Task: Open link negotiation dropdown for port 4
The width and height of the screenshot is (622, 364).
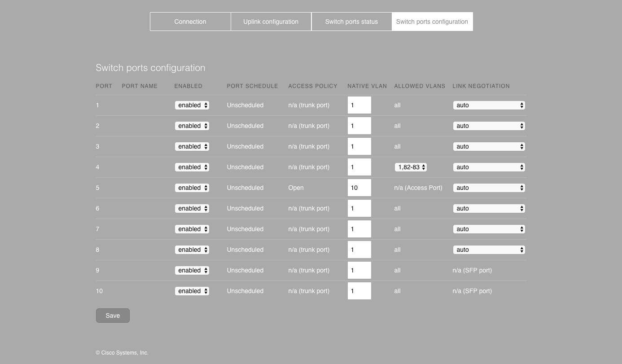Action: [489, 167]
